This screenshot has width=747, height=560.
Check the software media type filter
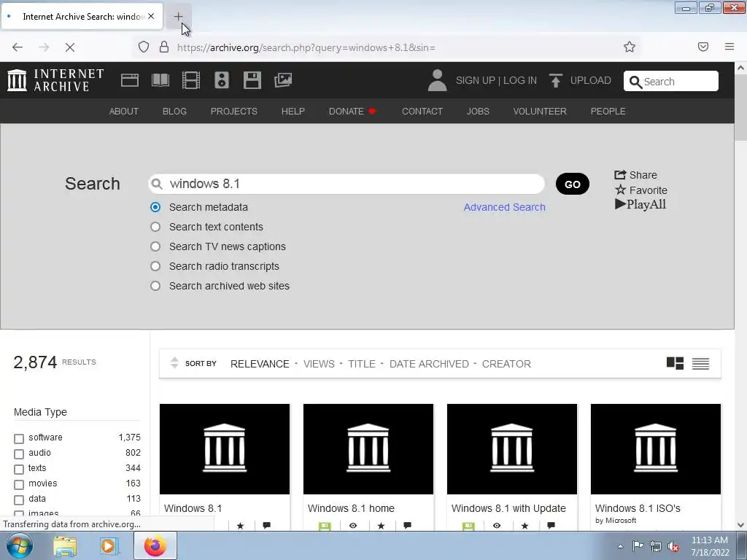click(19, 438)
